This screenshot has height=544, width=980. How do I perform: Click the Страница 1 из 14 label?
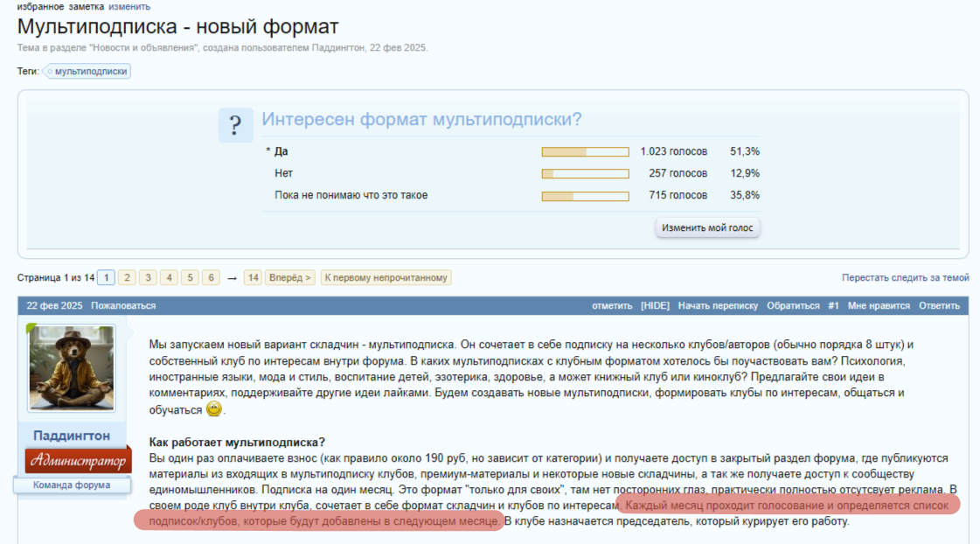(56, 277)
